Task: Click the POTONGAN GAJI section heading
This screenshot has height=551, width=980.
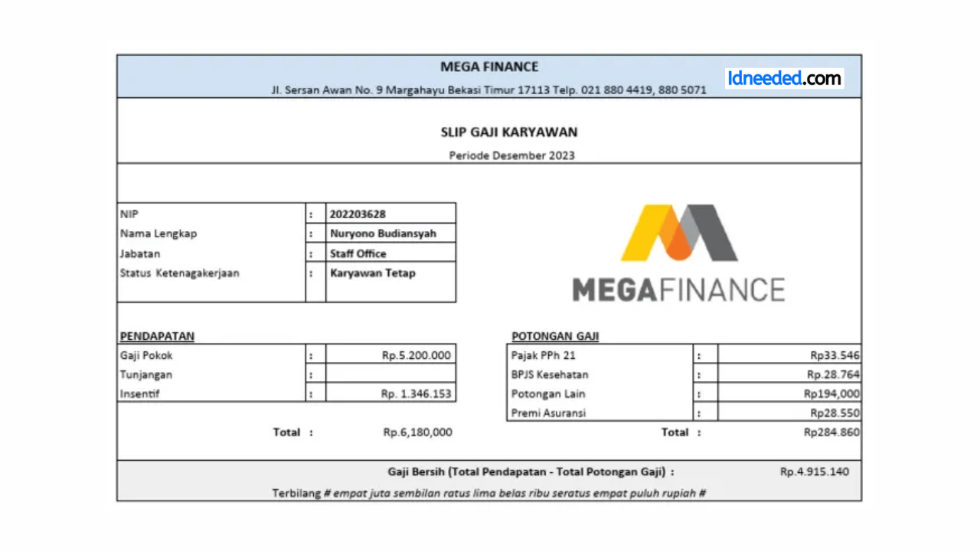Action: tap(555, 335)
